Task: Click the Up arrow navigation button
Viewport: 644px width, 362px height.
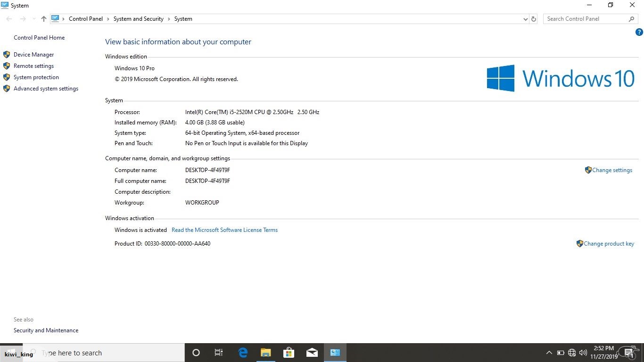Action: (44, 19)
